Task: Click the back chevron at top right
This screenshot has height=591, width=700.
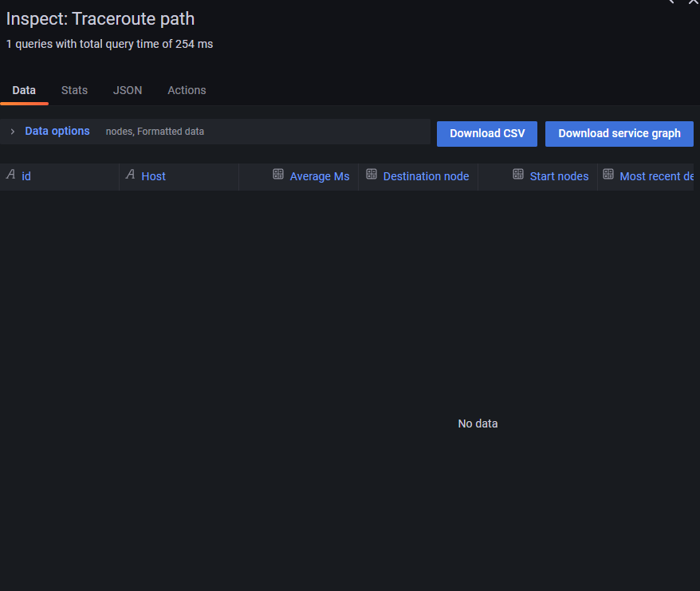Action: (x=671, y=3)
